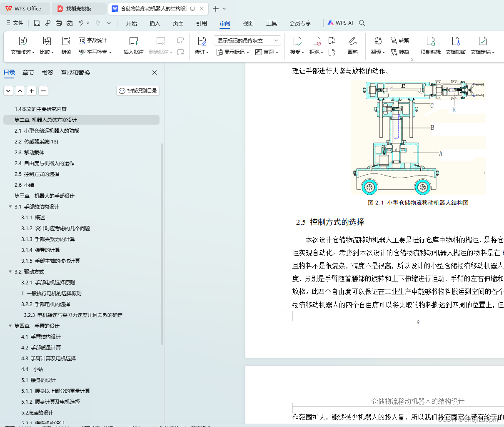Open the 审阅 pane dropdown in ribbon
The height and width of the screenshot is (427, 504).
pos(267,52)
